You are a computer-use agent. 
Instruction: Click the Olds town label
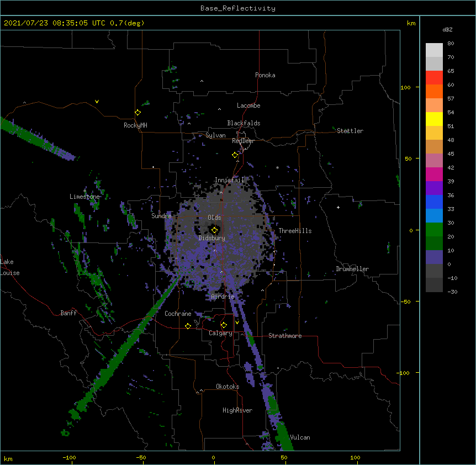pos(214,218)
